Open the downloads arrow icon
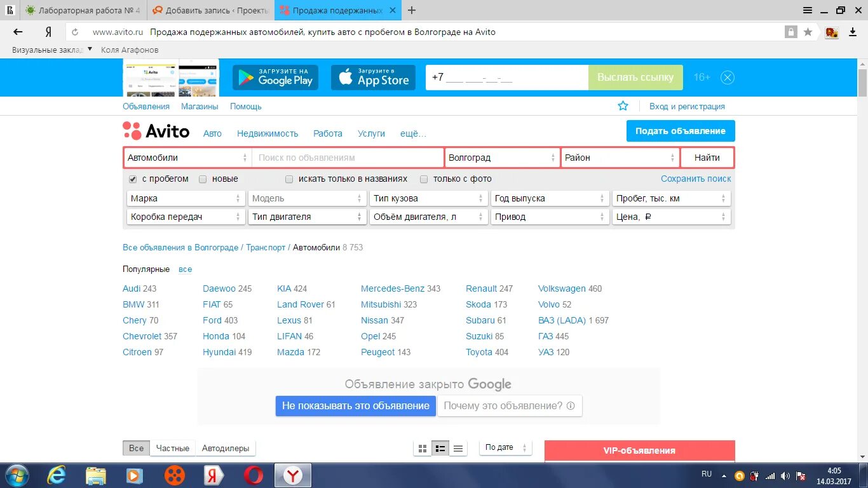Image resolution: width=868 pixels, height=488 pixels. click(853, 32)
